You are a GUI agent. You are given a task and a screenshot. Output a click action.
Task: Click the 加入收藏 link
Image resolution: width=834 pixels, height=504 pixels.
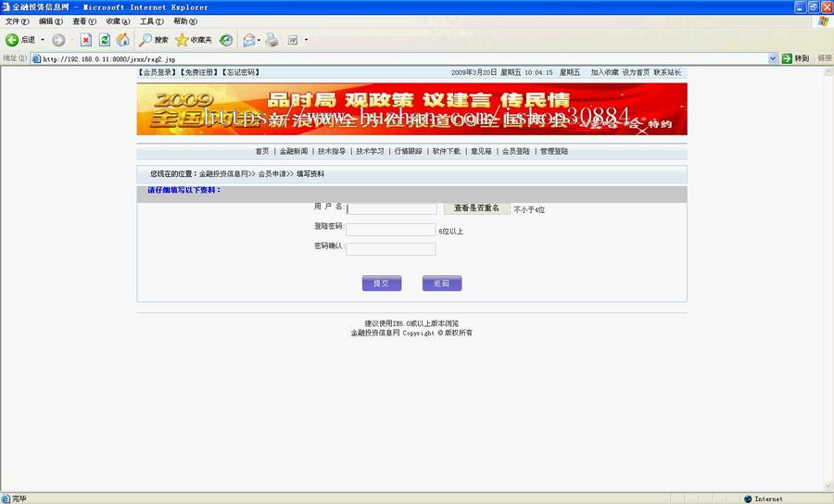pos(604,72)
